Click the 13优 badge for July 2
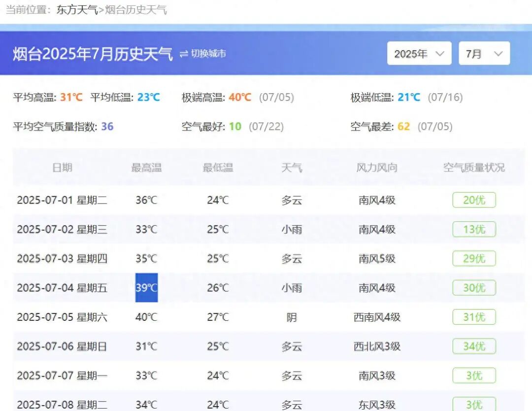This screenshot has width=532, height=411. click(x=473, y=229)
